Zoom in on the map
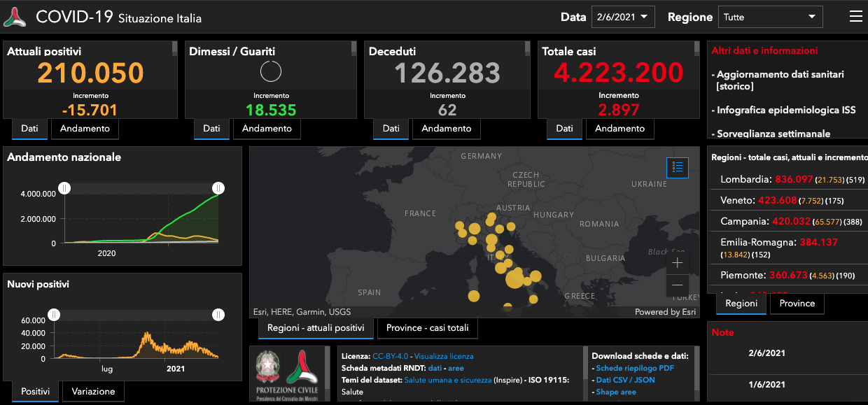This screenshot has height=405, width=868. [677, 263]
